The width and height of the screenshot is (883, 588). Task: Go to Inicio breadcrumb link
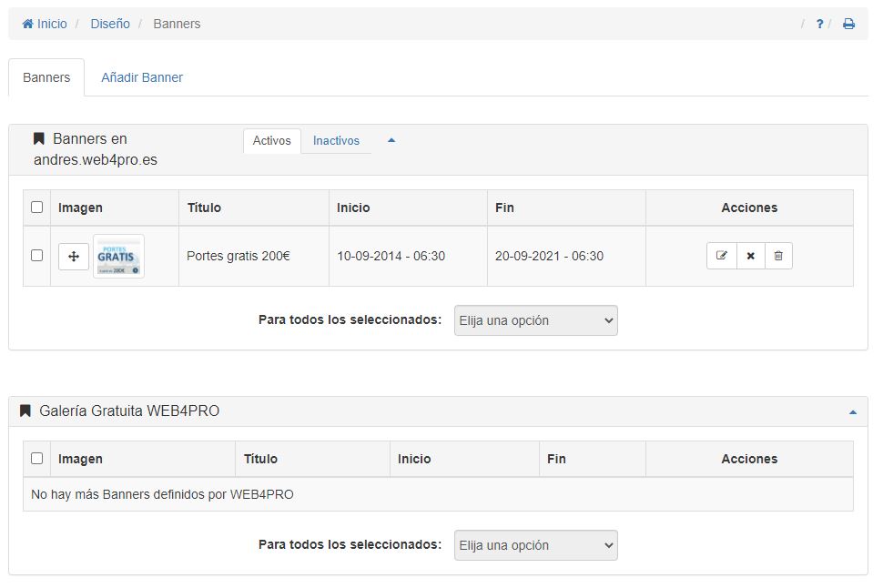(45, 24)
